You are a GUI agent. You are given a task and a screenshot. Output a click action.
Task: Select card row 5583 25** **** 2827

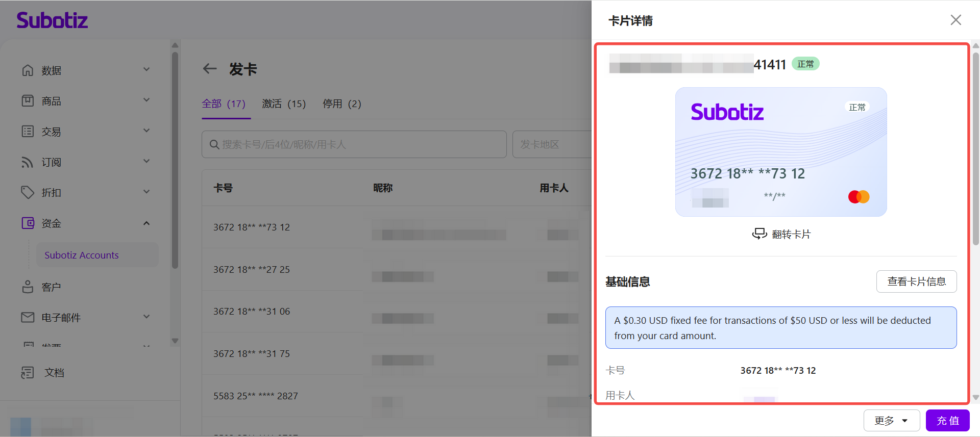(x=397, y=396)
